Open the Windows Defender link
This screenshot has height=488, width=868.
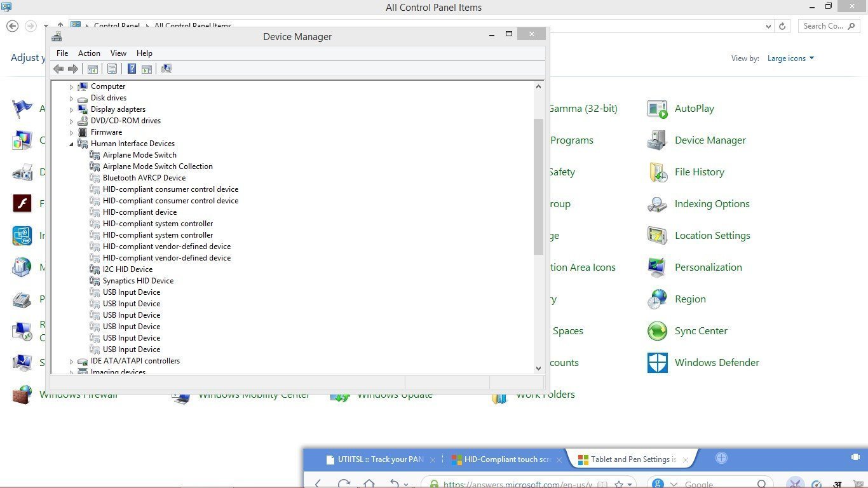pyautogui.click(x=717, y=363)
